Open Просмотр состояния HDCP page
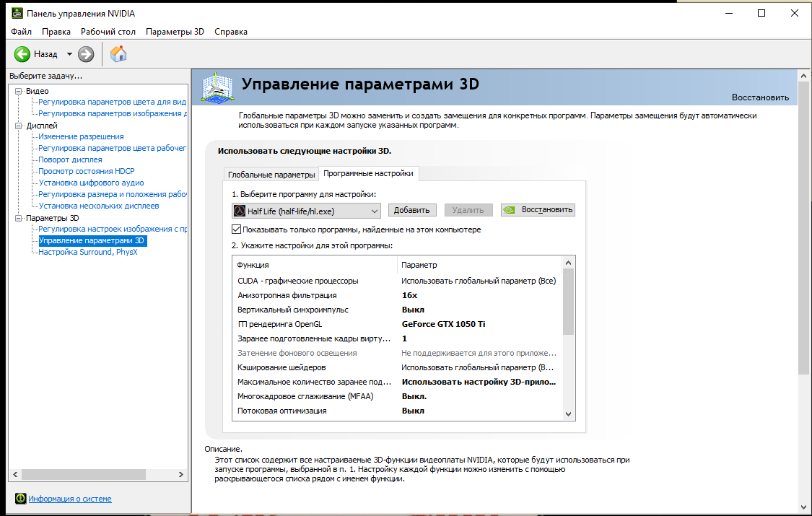 pyautogui.click(x=87, y=171)
